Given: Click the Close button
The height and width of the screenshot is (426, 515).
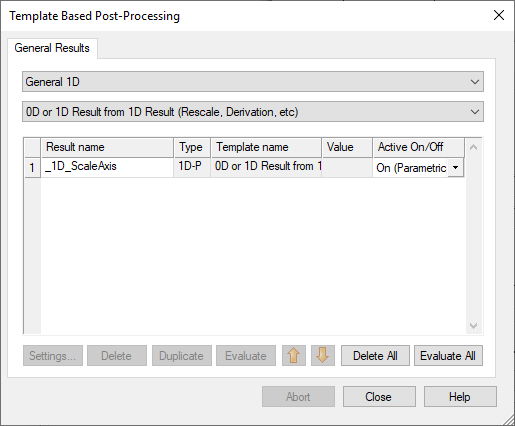Looking at the screenshot, I should point(379,397).
